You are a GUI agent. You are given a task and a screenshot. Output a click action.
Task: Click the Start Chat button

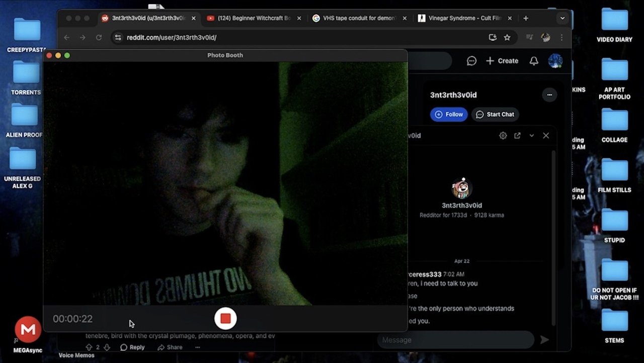[x=495, y=114]
